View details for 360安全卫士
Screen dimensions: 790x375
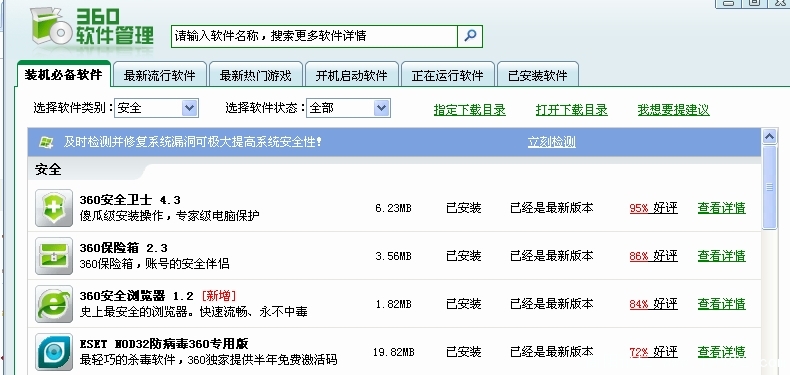721,208
